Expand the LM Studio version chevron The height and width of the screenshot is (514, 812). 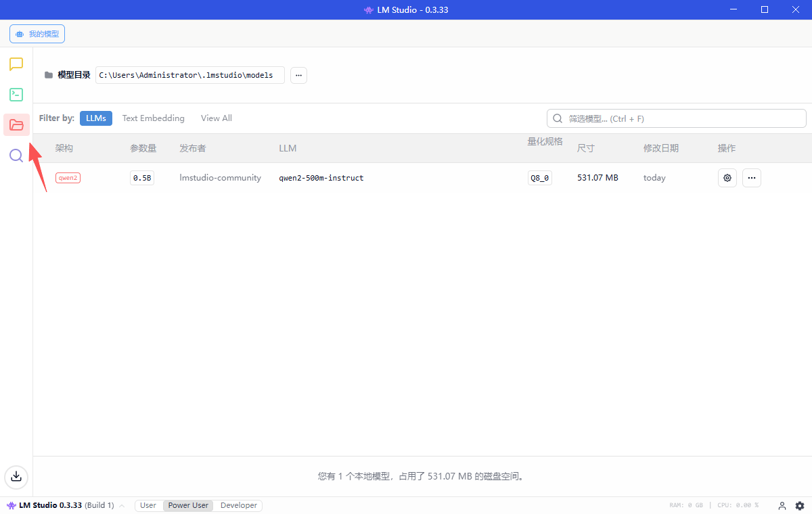coord(121,505)
